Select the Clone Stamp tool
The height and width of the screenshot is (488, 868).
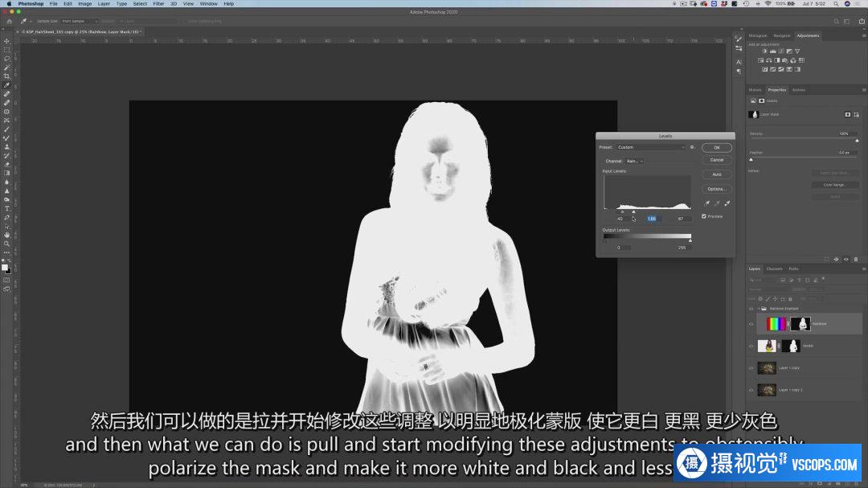6,147
